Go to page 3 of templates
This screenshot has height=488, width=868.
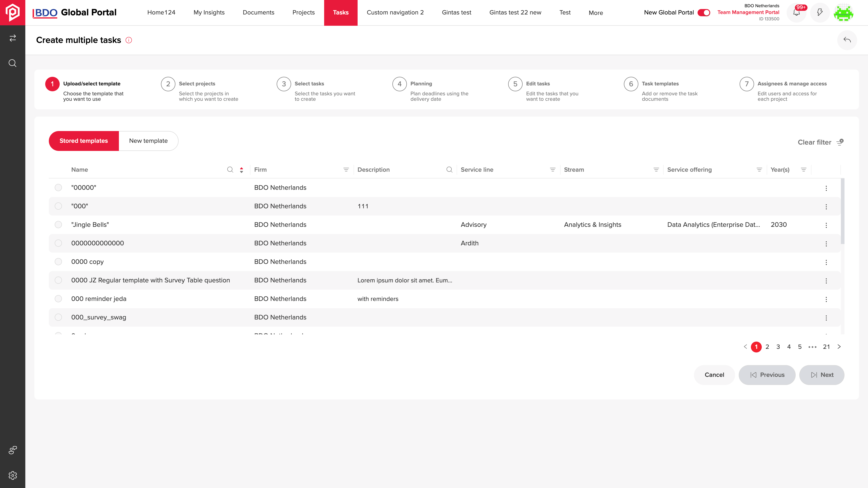tap(778, 347)
